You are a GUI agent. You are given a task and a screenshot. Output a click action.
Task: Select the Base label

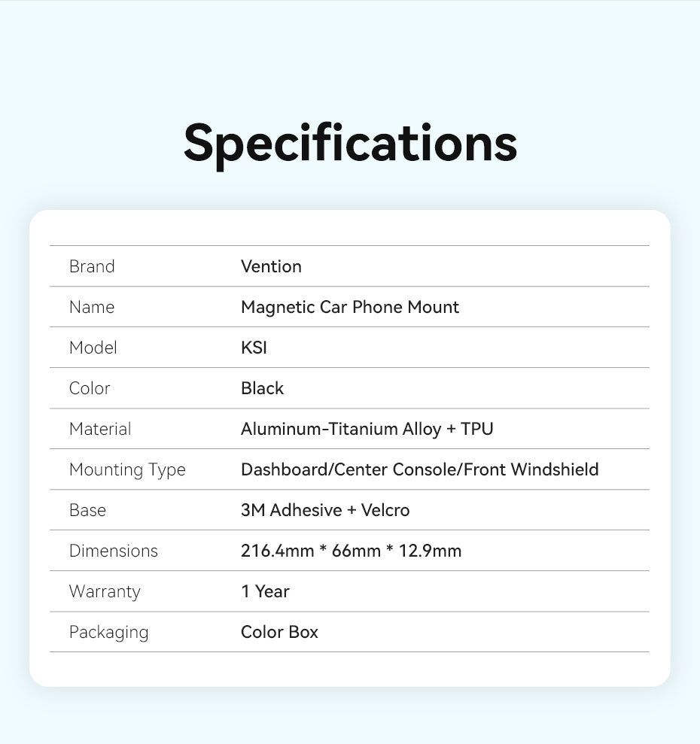(x=87, y=510)
